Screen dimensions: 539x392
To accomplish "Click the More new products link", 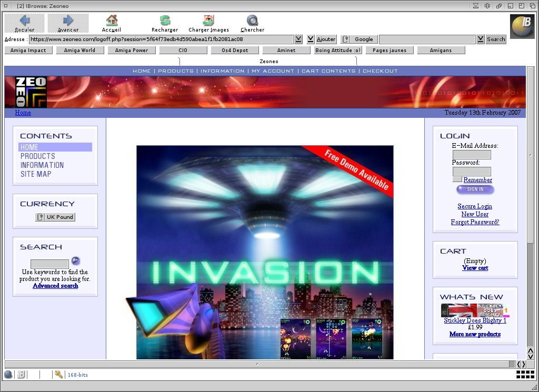I will (475, 334).
